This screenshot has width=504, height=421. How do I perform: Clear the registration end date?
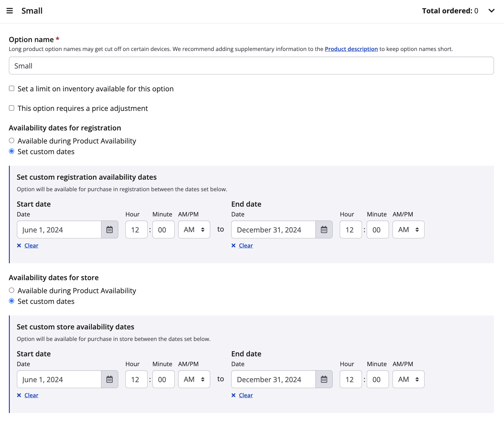(x=245, y=245)
